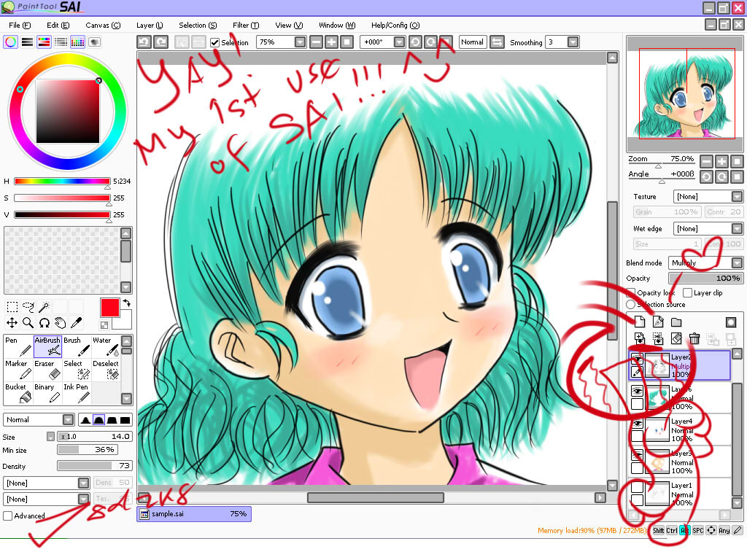Screen dimensions: 747x560
Task: Select the Pen tool
Action: click(18, 346)
